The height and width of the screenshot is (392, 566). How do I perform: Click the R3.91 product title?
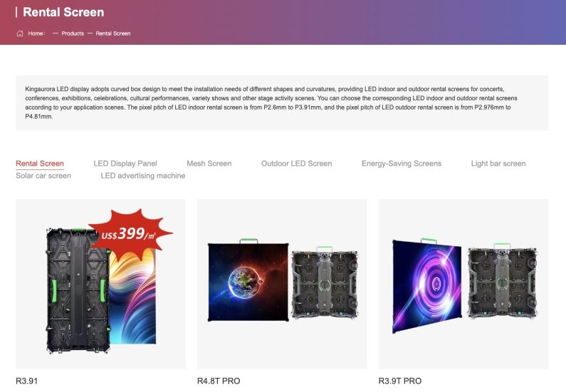coord(27,381)
